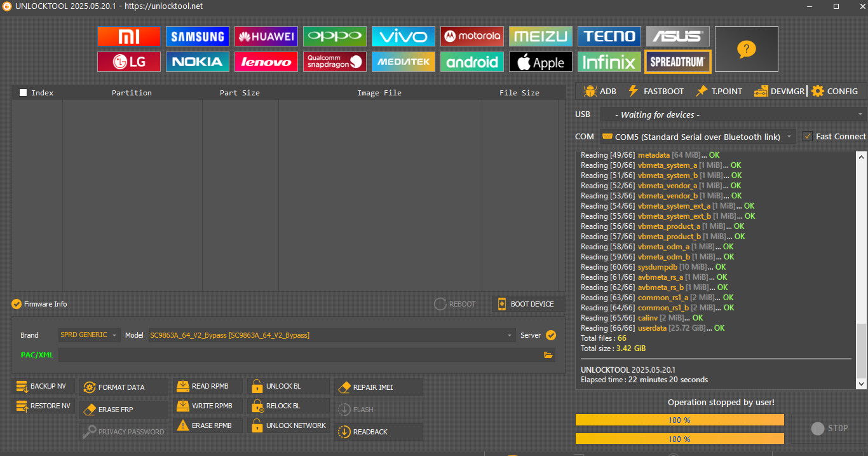
Task: Open the CONFIG tab
Action: point(835,92)
